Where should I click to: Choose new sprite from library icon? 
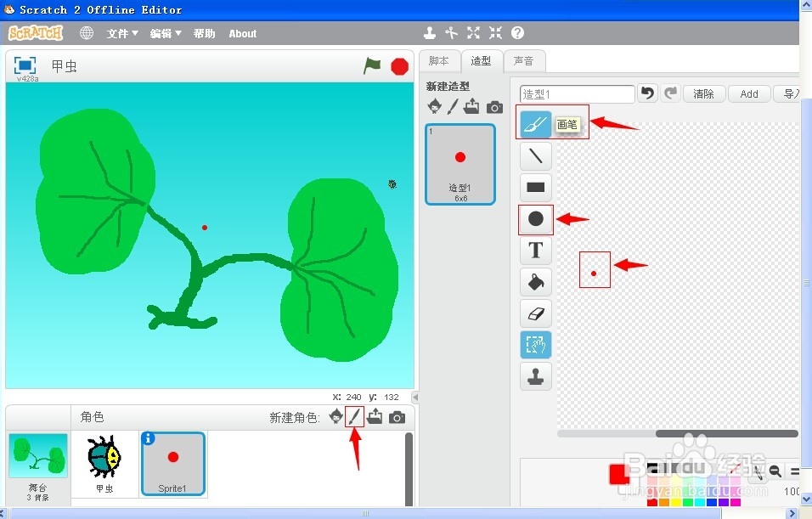point(336,416)
